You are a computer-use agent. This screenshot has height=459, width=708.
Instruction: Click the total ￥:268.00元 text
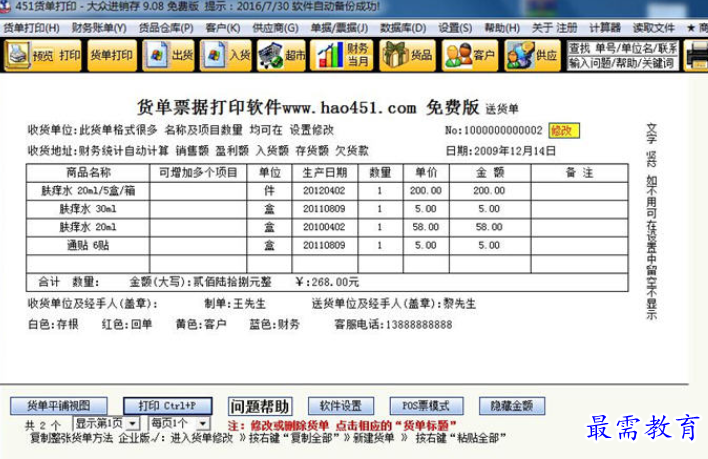(x=327, y=282)
